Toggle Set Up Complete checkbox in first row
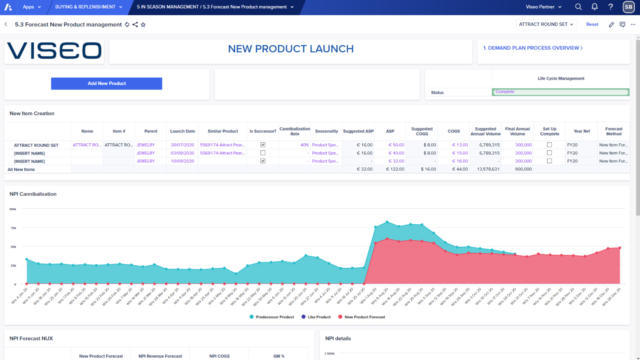 (x=549, y=144)
